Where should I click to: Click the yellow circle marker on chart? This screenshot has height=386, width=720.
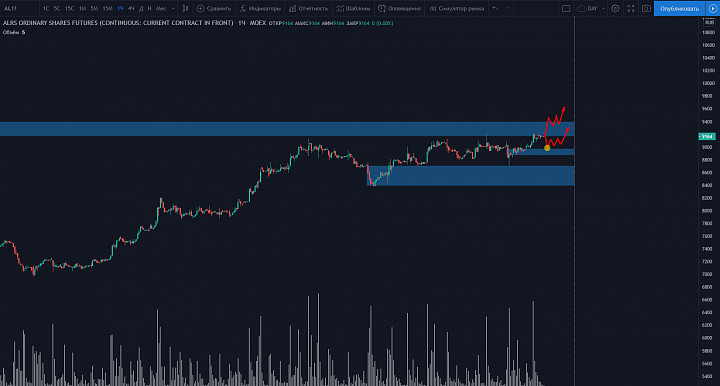[547, 148]
